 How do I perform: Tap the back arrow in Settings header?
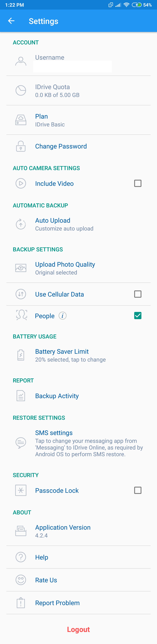point(11,21)
